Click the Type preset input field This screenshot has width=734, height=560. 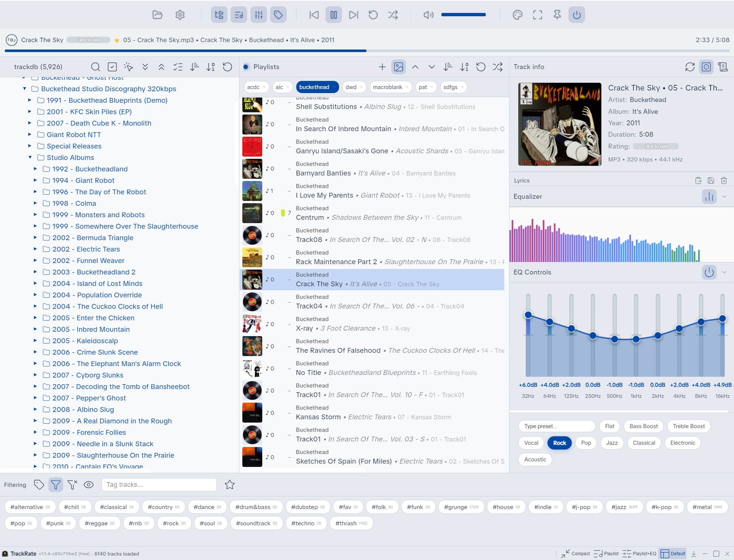(556, 426)
